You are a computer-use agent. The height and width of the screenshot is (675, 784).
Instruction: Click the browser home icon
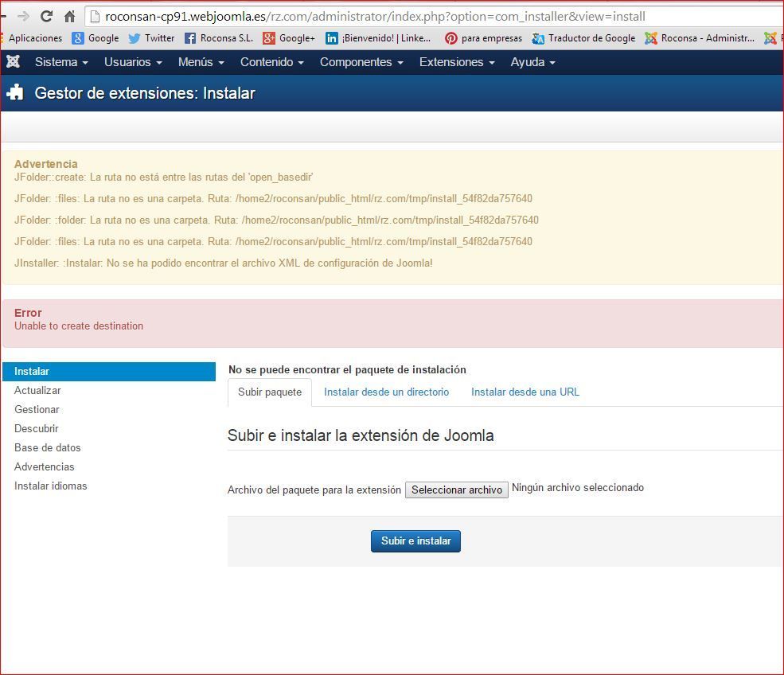[x=69, y=17]
